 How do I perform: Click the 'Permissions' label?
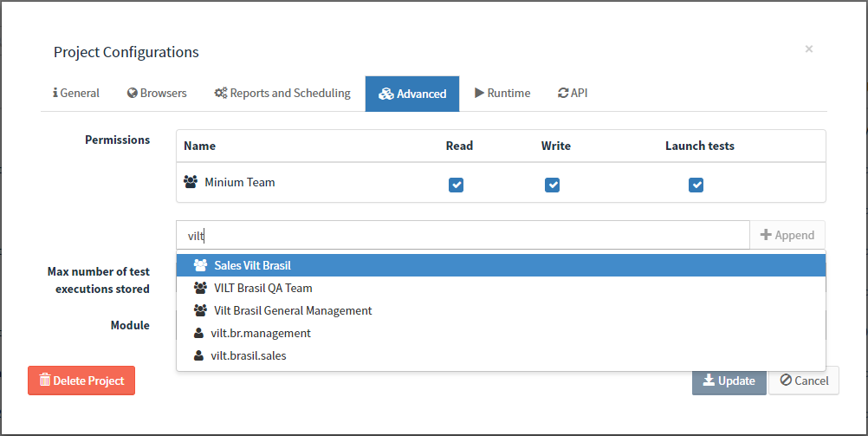pos(117,140)
